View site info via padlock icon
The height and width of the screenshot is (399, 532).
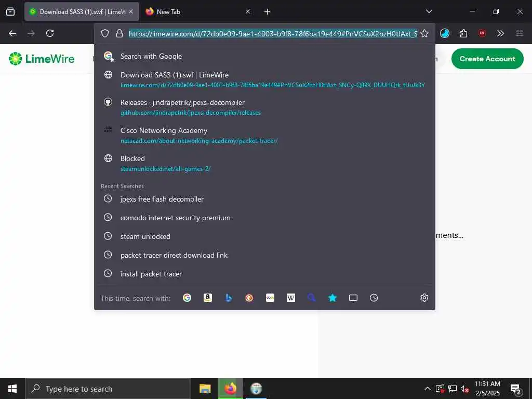click(x=119, y=33)
